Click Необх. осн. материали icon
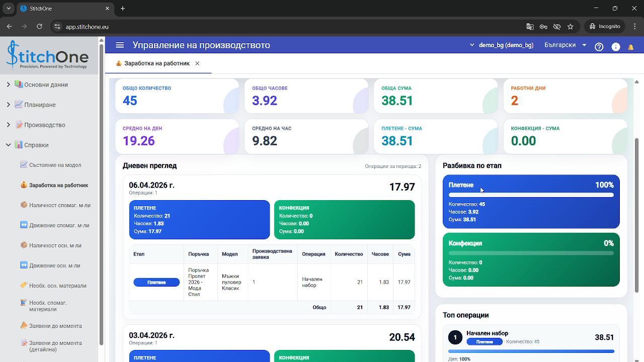This screenshot has height=362, width=644. pos(24,285)
